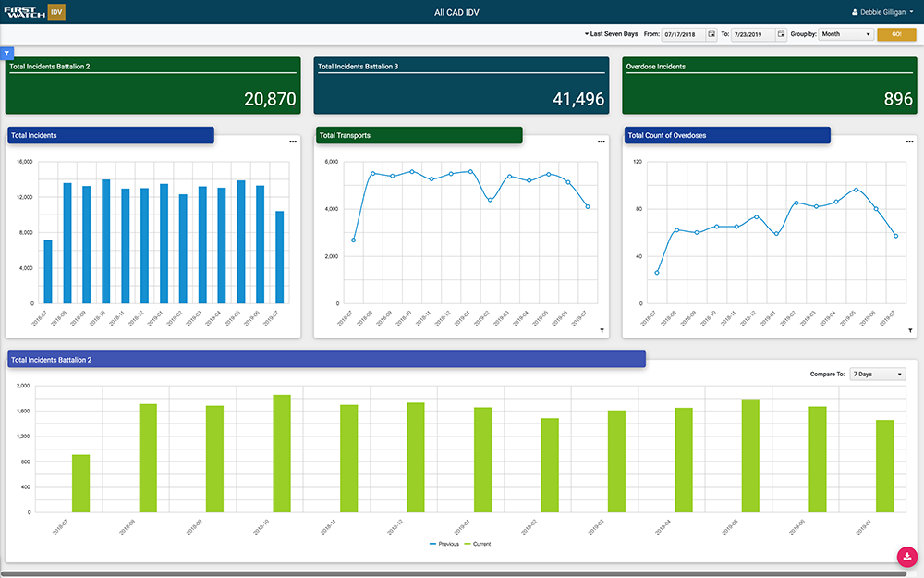
Task: Click green 2019-02 bar in Battalion 2 chart
Action: (550, 465)
